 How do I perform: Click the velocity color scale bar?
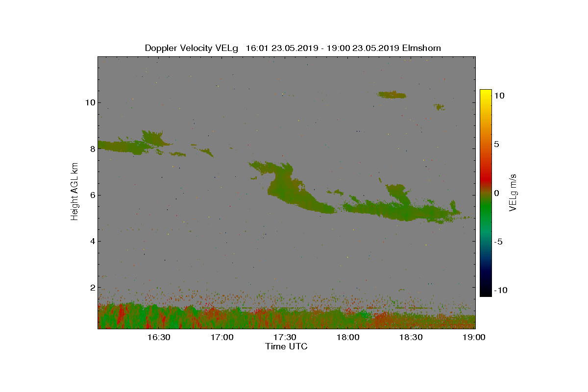point(486,193)
